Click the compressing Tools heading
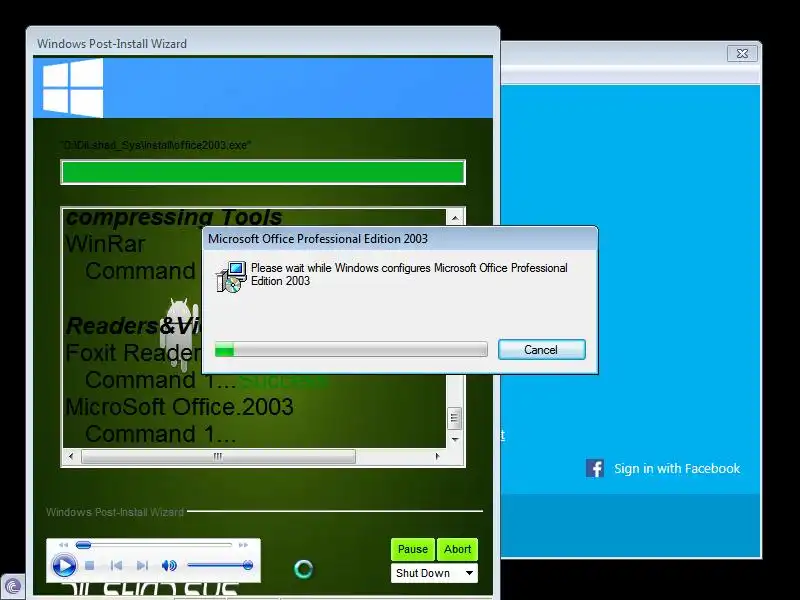 click(174, 218)
